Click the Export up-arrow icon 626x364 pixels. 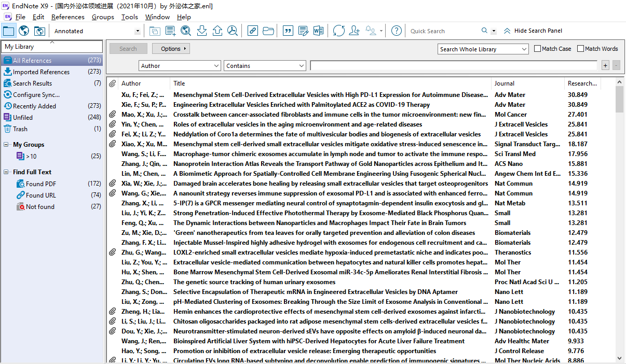coord(217,31)
